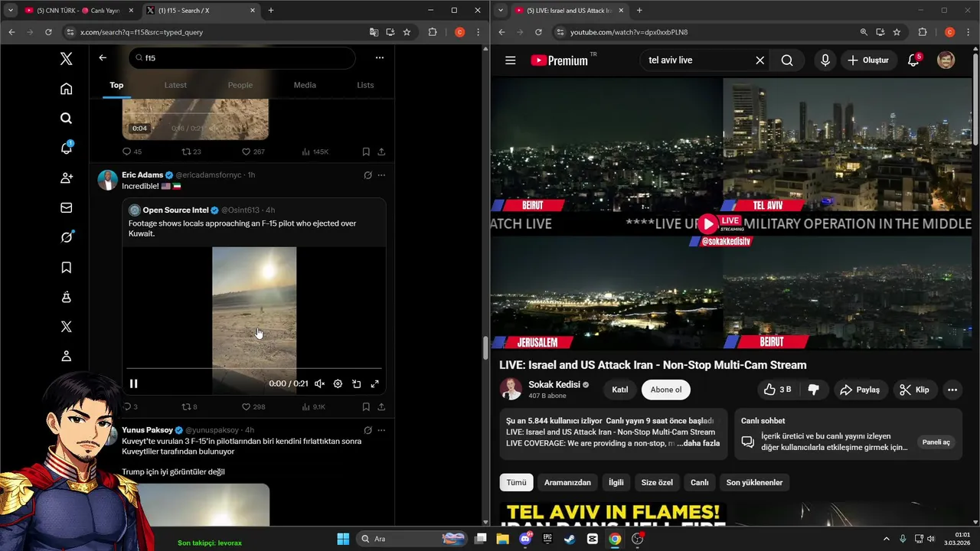This screenshot has width=980, height=551.
Task: Open Messages envelope in X sidebar
Action: click(67, 207)
